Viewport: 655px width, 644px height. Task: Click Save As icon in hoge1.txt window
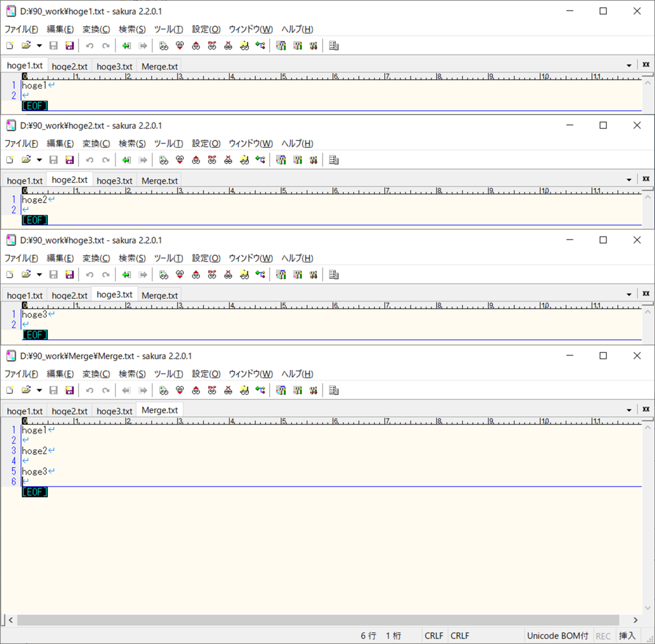click(69, 46)
